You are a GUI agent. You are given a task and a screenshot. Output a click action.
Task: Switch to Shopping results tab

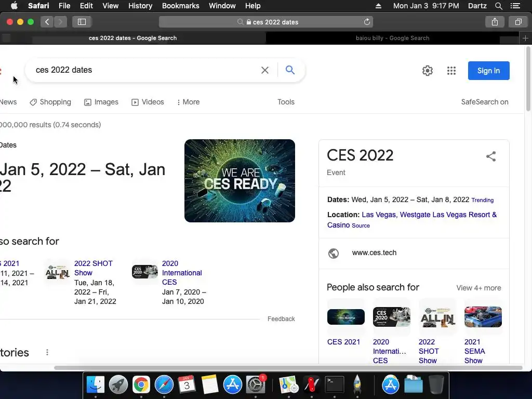click(50, 102)
